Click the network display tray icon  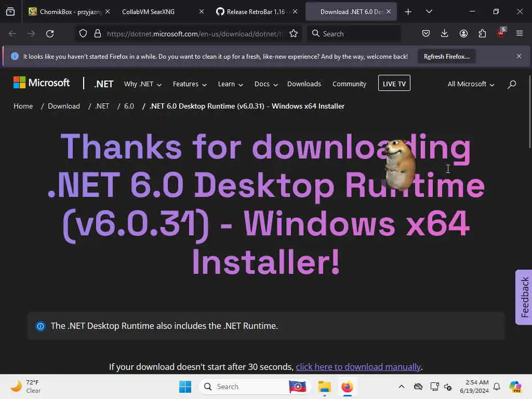pos(435,387)
